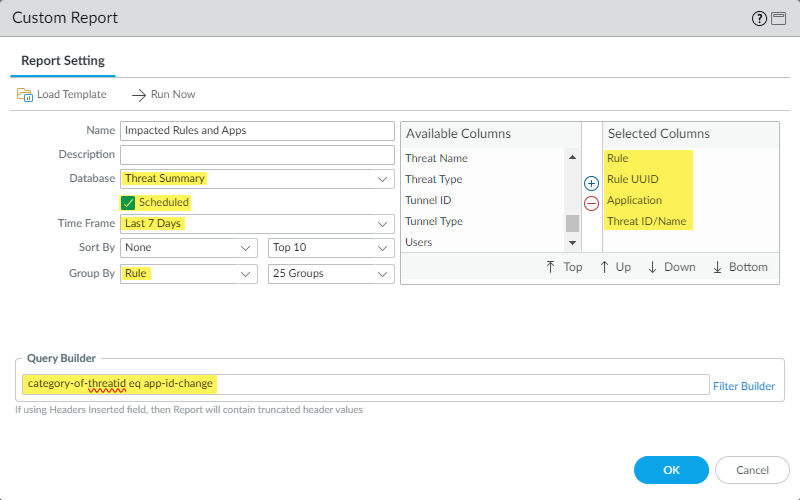Click the plus icon to add column
This screenshot has height=500, width=800.
[591, 184]
